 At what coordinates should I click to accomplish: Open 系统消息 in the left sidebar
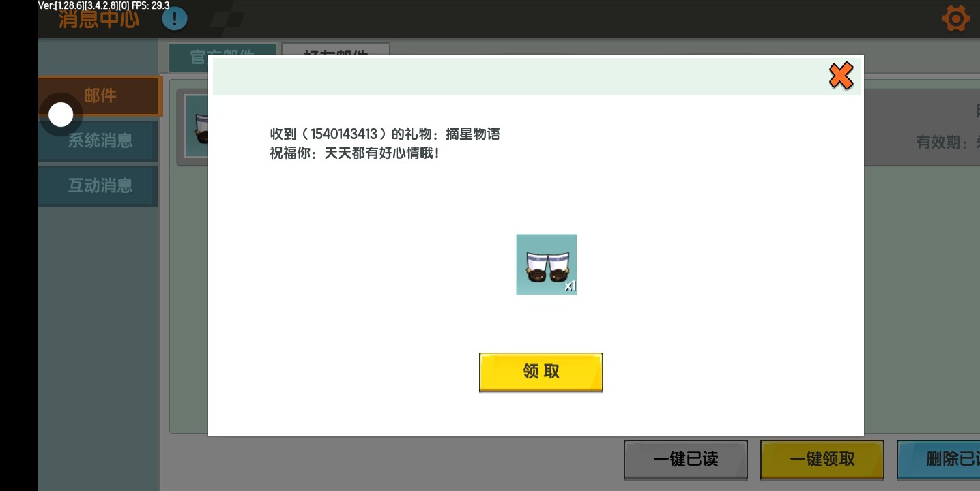[x=100, y=141]
